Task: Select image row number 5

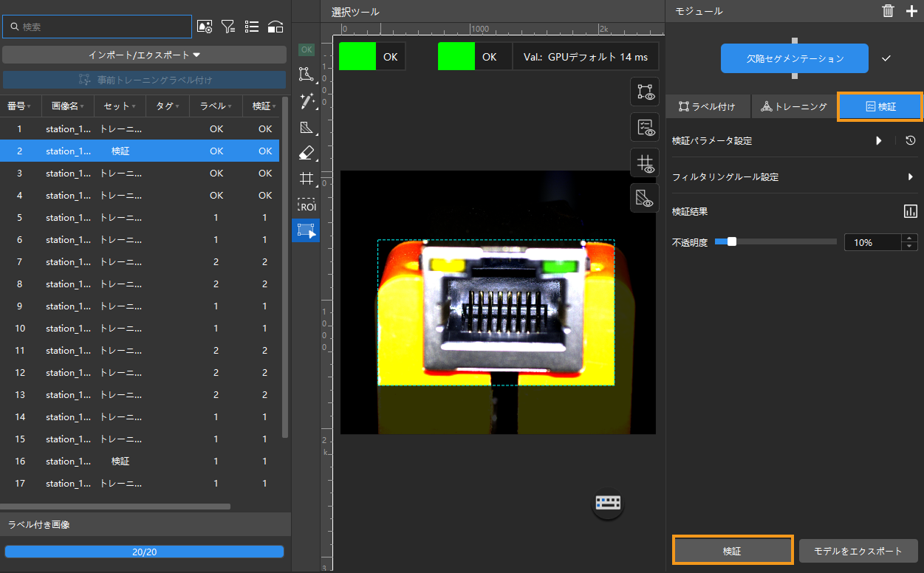Action: [x=140, y=217]
